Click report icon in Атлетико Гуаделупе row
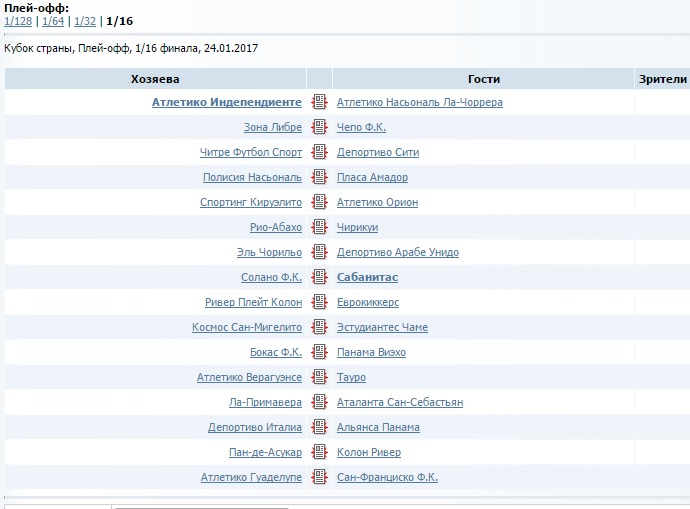This screenshot has height=509, width=690. tap(319, 477)
